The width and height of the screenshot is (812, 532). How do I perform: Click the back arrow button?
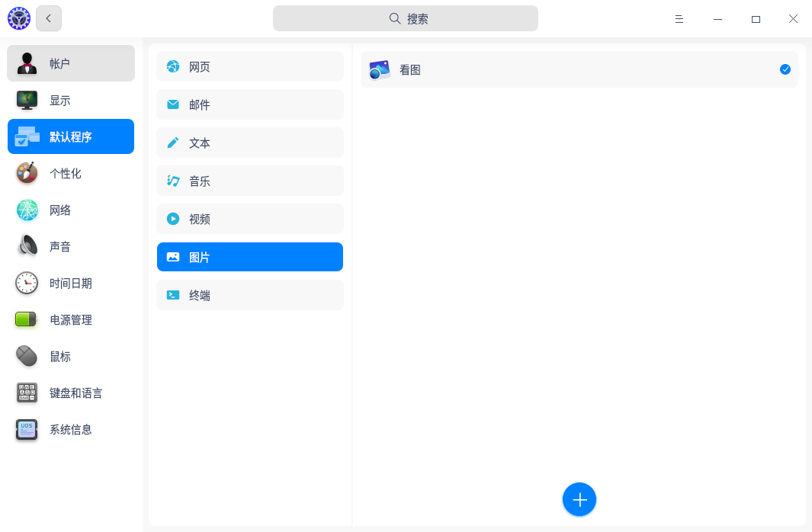pyautogui.click(x=49, y=18)
